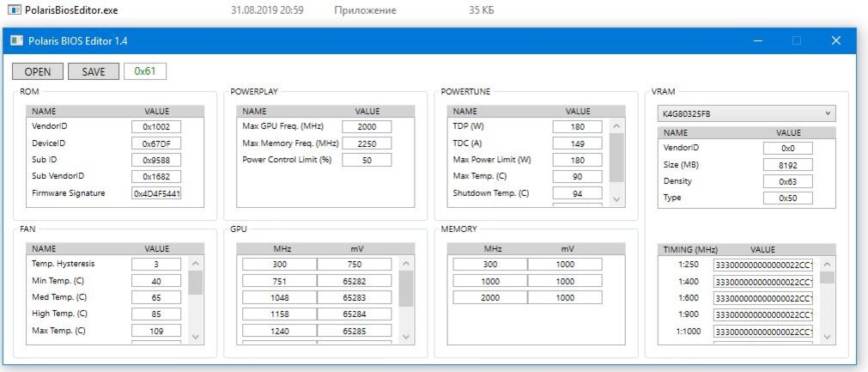Edit the Firmware Signature value field

pyautogui.click(x=156, y=194)
